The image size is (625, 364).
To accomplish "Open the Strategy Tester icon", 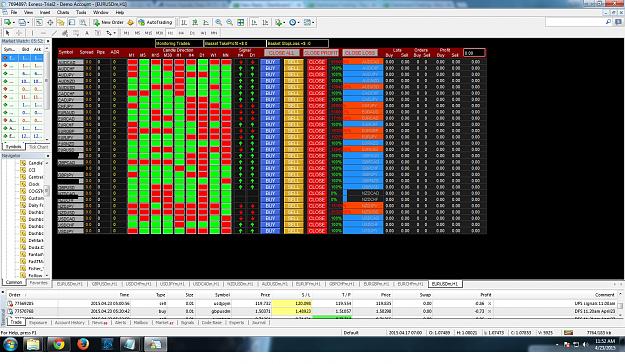I will coord(83,22).
